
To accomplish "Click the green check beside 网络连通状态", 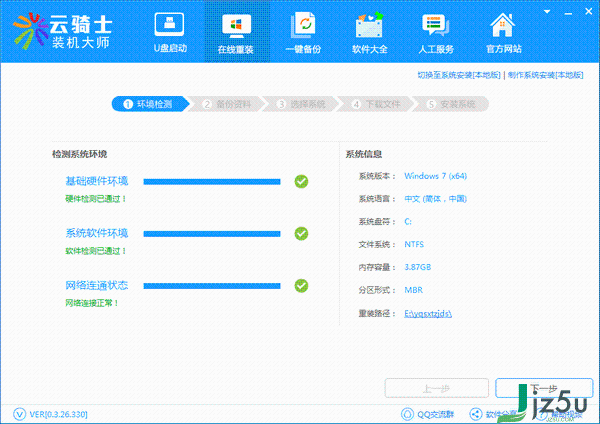I will pos(301,285).
